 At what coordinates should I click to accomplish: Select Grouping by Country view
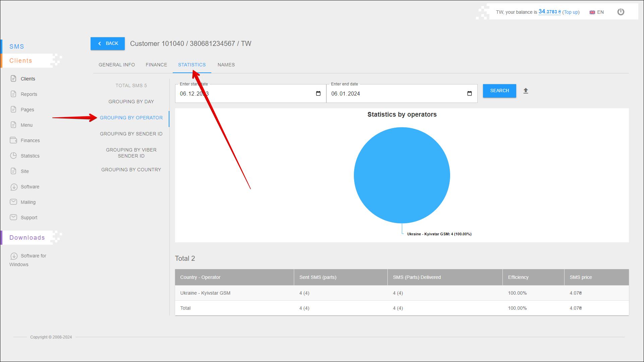(x=131, y=170)
